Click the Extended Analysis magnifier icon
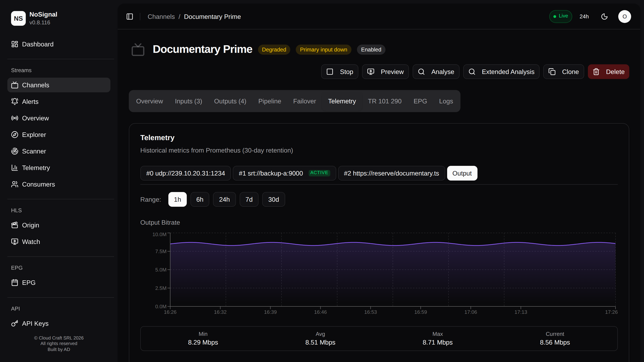 click(x=472, y=72)
